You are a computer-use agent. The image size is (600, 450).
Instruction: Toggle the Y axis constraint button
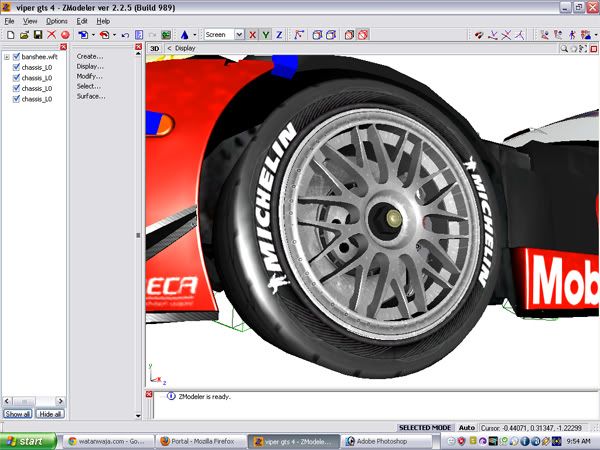(266, 34)
